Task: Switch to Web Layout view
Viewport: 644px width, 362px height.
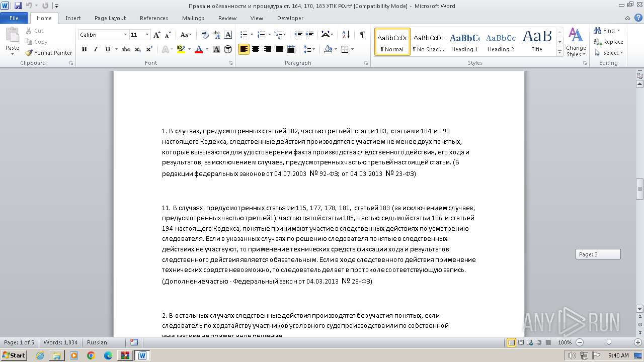Action: click(x=529, y=342)
